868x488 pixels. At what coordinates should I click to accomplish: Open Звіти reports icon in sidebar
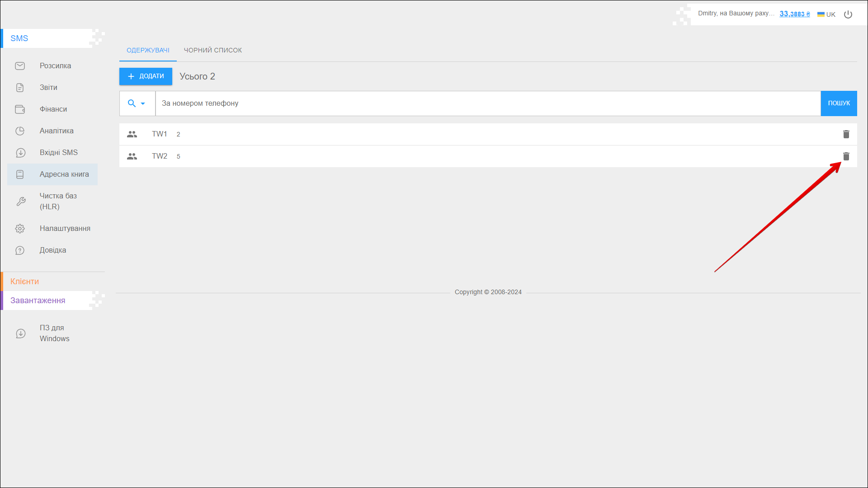(x=20, y=88)
